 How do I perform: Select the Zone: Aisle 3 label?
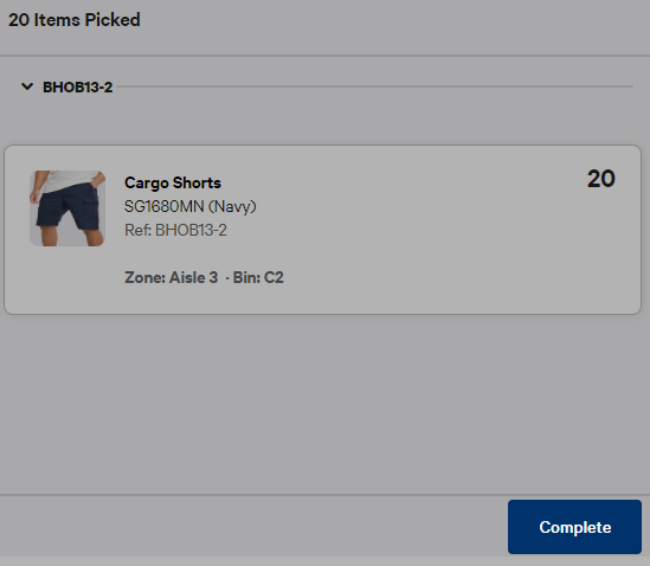point(170,277)
